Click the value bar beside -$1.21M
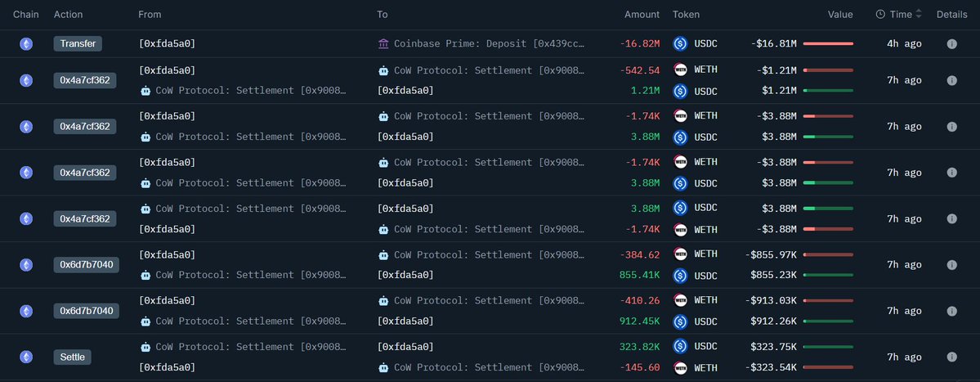 [x=828, y=70]
